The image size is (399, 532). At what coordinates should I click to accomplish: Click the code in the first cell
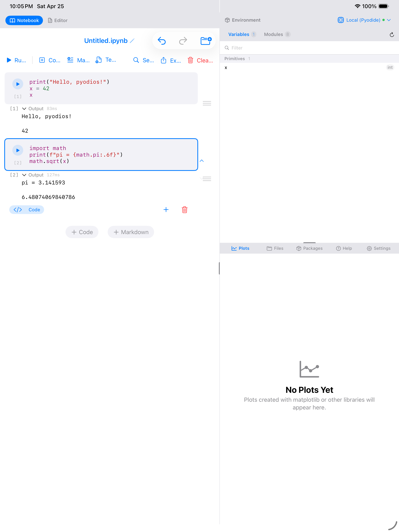point(69,89)
